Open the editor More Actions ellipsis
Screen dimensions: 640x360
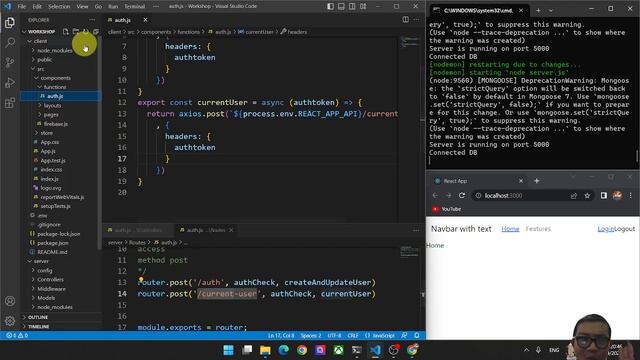tap(416, 20)
